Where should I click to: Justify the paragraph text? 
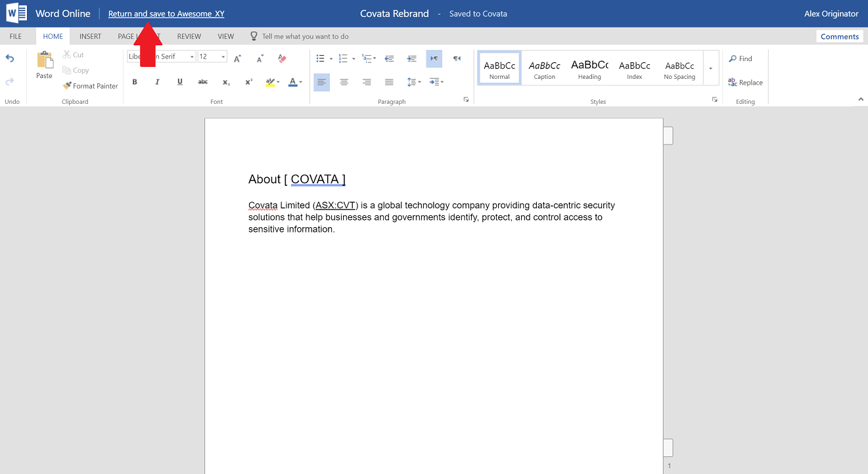(389, 82)
